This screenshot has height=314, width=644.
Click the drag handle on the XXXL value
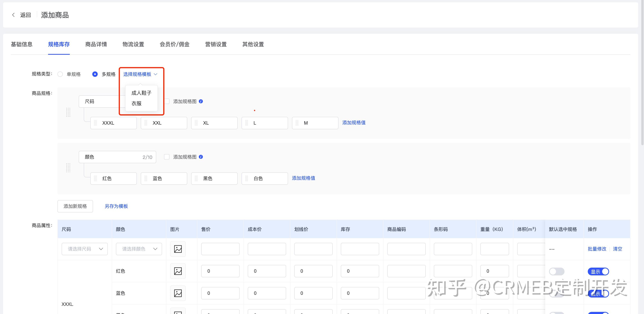(95, 123)
